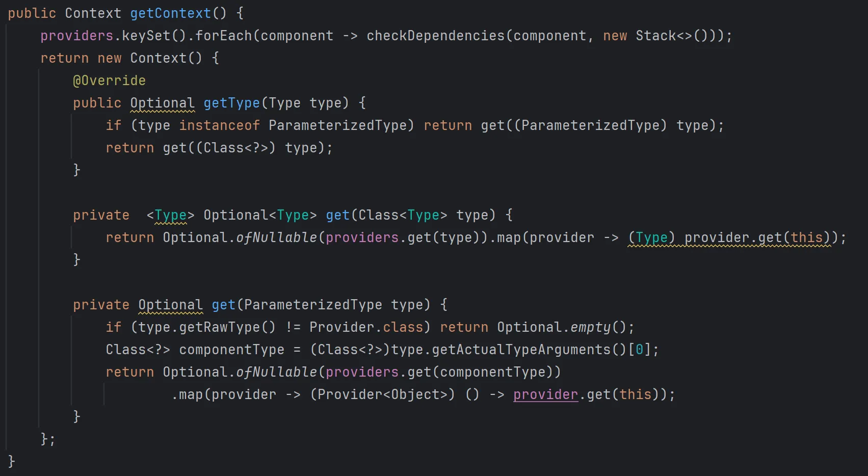The image size is (868, 476).
Task: Click the @Override annotation
Action: [109, 81]
